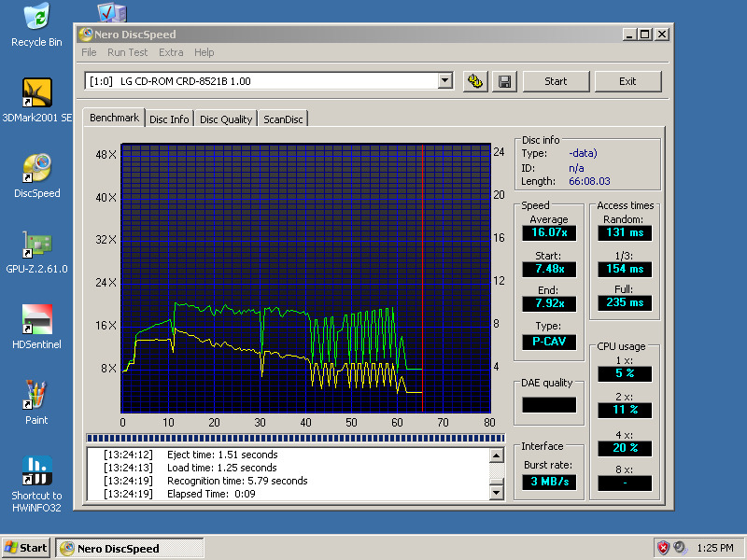Click the Exit button
The width and height of the screenshot is (747, 560).
pyautogui.click(x=627, y=81)
